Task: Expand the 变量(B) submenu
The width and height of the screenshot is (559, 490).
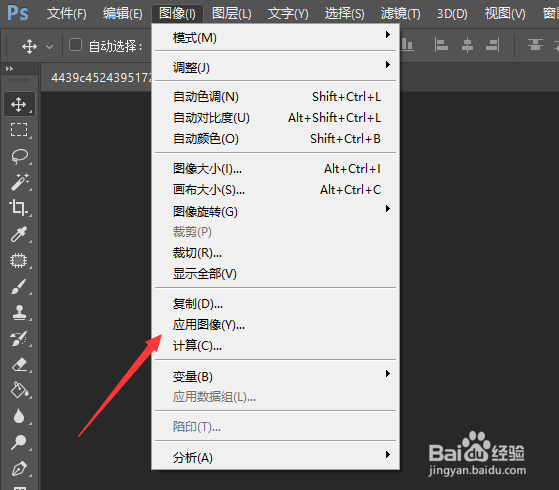Action: [x=275, y=376]
